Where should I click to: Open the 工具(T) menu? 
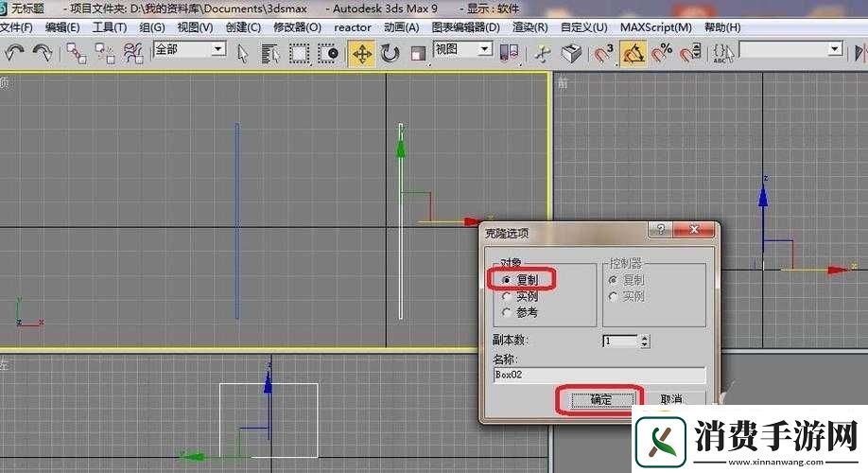pos(109,27)
